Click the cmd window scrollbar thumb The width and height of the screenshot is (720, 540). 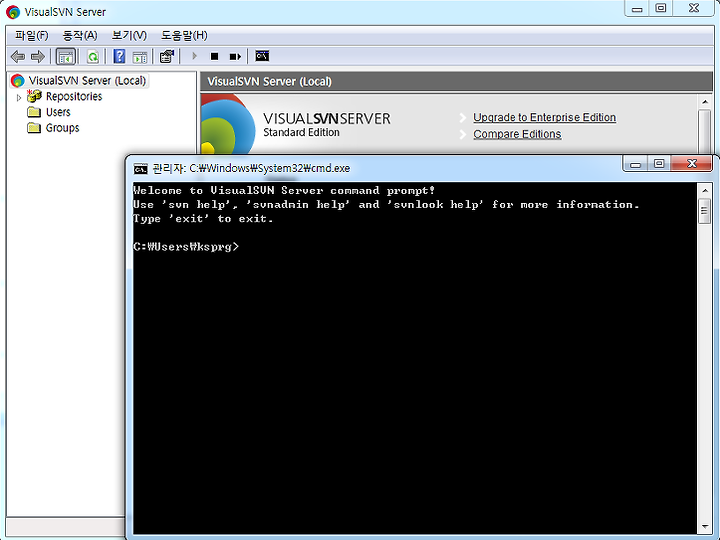(704, 211)
